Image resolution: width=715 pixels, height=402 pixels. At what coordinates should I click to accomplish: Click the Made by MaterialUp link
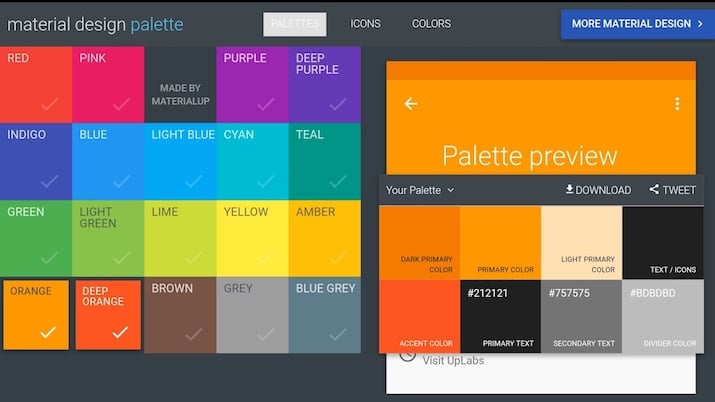pyautogui.click(x=181, y=94)
